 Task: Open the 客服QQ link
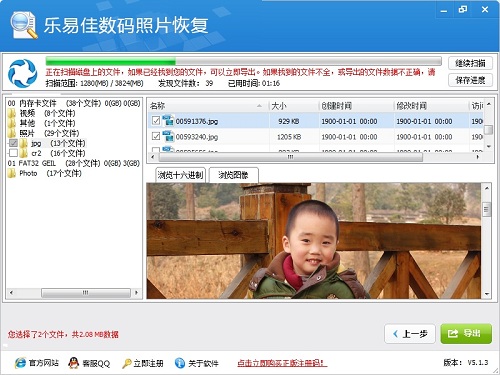[x=96, y=363]
